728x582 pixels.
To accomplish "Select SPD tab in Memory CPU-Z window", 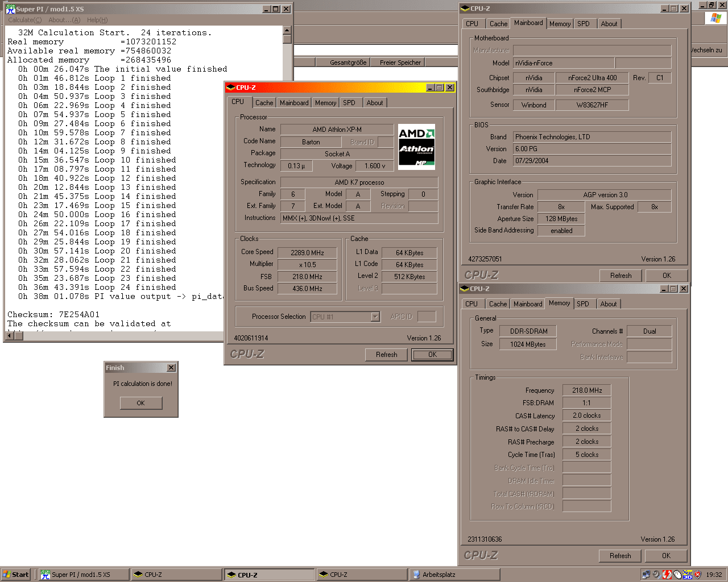I will tap(583, 304).
